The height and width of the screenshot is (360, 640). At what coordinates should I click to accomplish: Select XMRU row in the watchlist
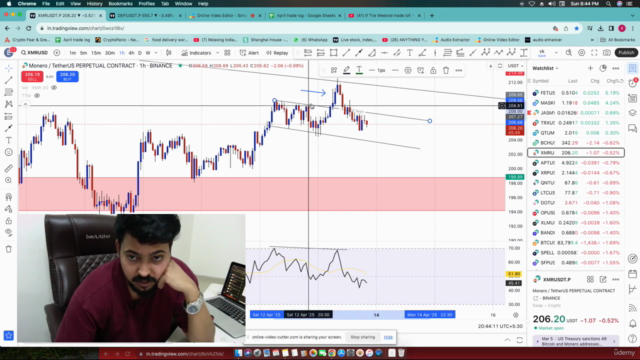click(x=576, y=153)
